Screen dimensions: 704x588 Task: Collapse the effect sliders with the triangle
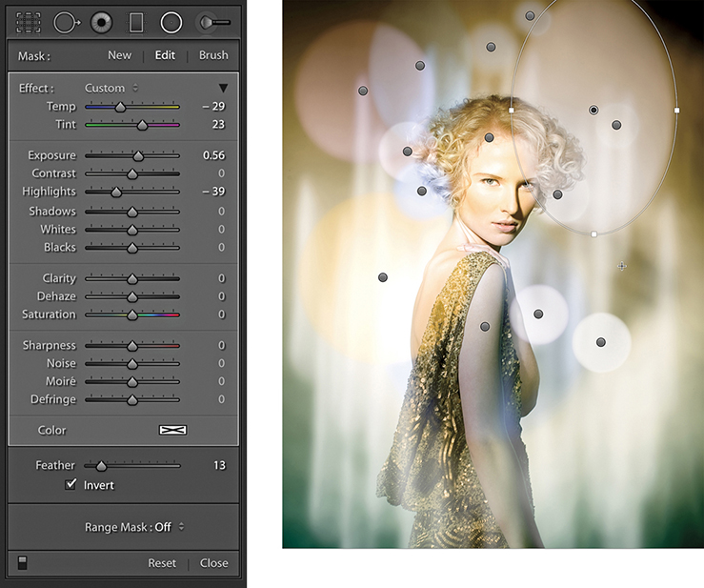tap(223, 88)
